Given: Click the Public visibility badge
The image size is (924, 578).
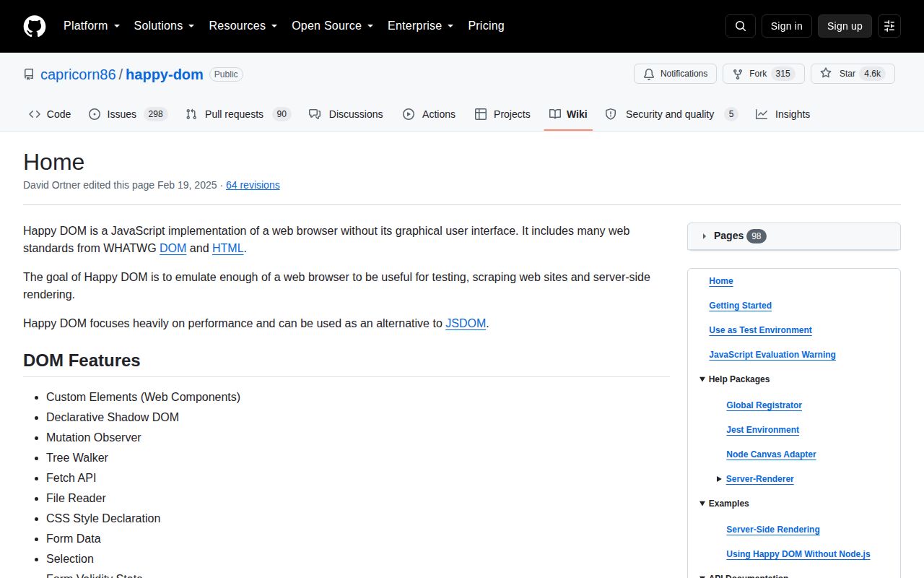Looking at the screenshot, I should coord(226,74).
